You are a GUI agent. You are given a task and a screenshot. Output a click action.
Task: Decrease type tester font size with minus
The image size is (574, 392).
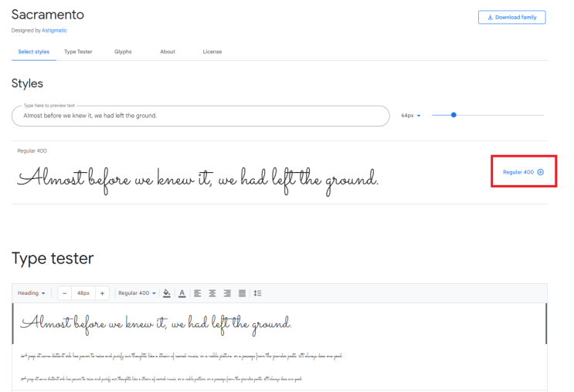click(64, 293)
